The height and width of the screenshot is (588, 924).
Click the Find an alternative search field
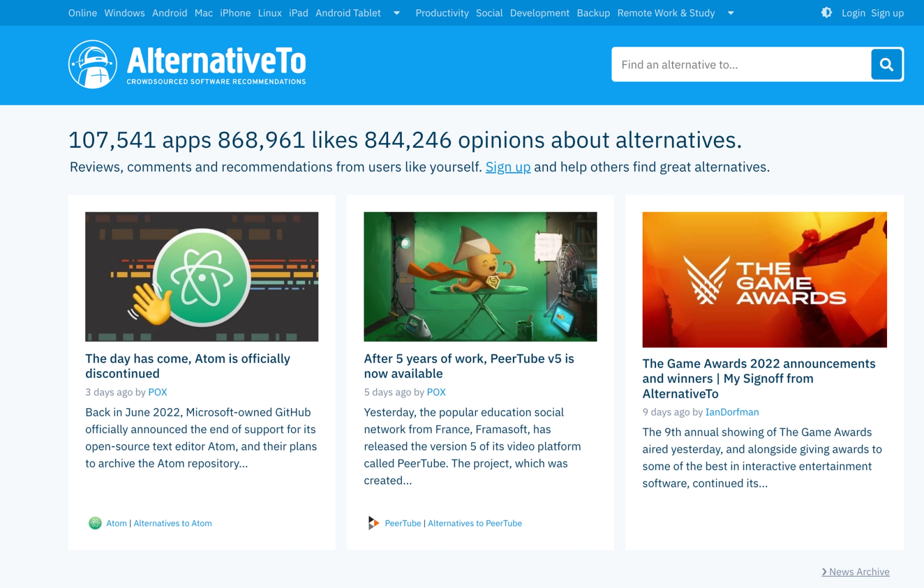pyautogui.click(x=742, y=65)
